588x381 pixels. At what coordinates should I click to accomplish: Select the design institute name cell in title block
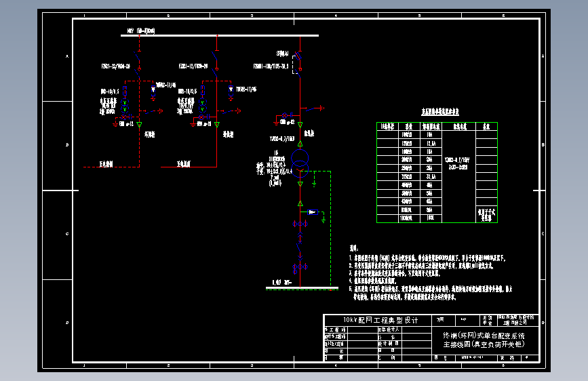pyautogui.click(x=518, y=320)
